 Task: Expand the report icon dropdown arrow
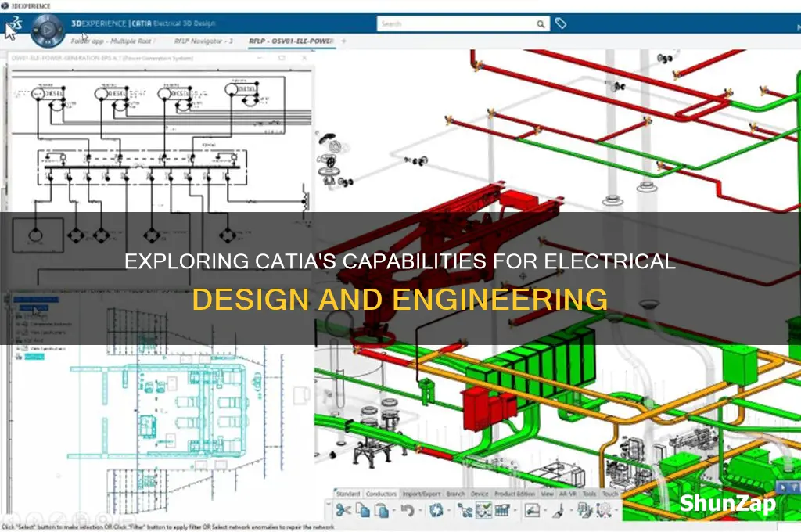(515, 510)
